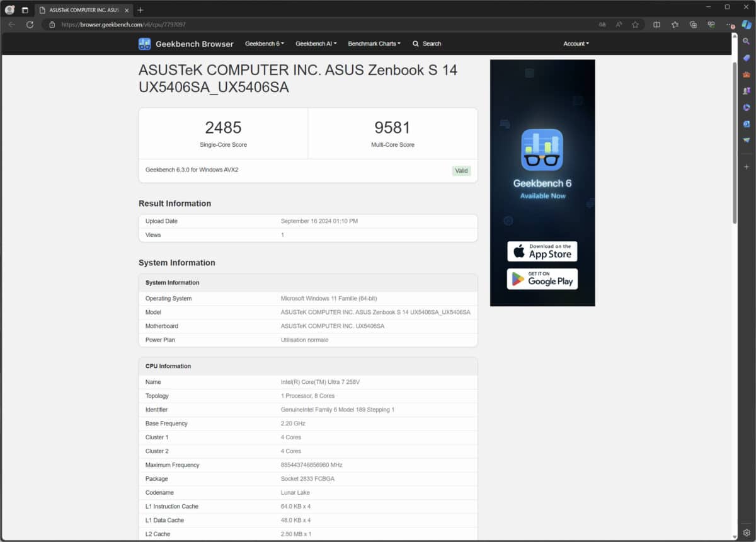This screenshot has height=542, width=756.
Task: Open the favorites list
Action: tap(675, 25)
